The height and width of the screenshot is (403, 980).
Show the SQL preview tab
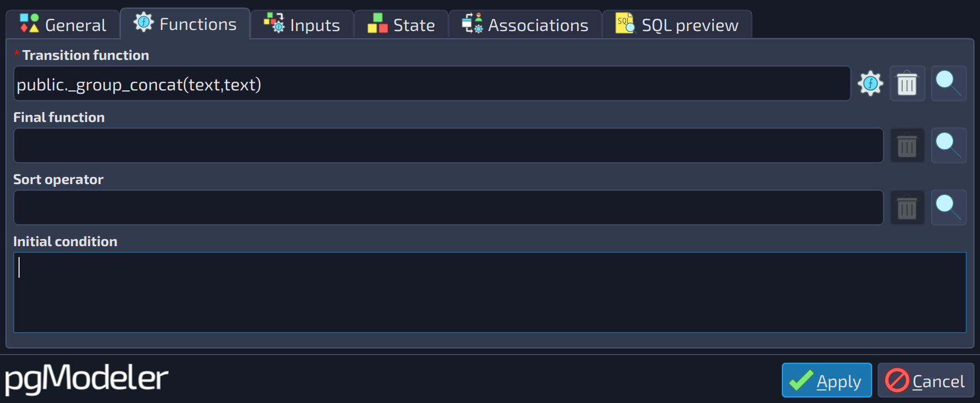tap(677, 25)
